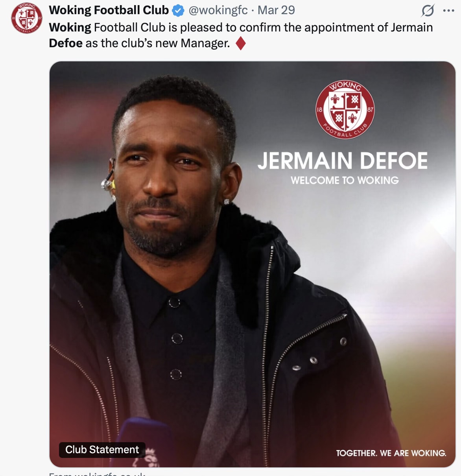Open the Woking Football Club display name
Screen dimensions: 461x476
click(109, 10)
